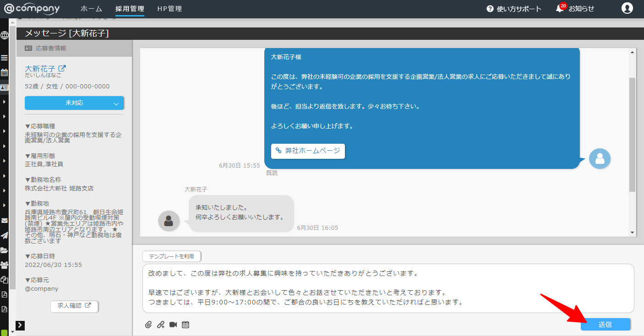Click the 大新花子 applicant name link

pos(40,68)
